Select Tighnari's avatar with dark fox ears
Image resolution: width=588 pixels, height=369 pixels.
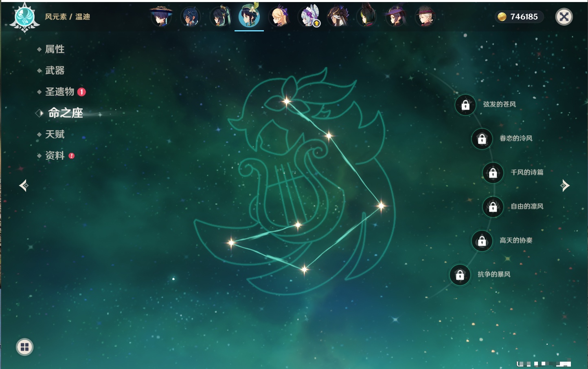[367, 16]
